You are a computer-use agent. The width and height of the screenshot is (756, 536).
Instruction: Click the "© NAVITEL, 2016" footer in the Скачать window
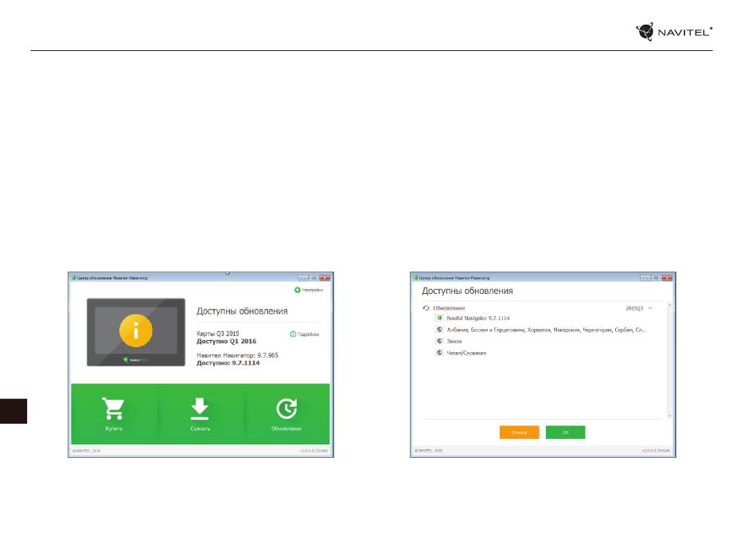86,451
